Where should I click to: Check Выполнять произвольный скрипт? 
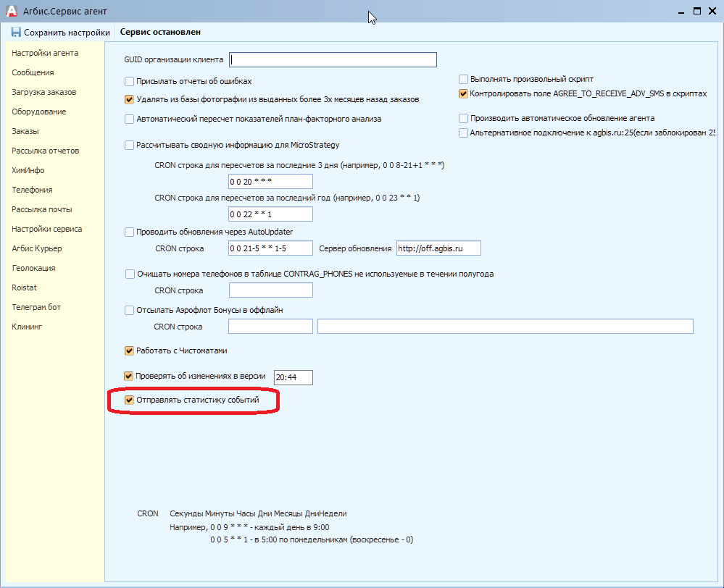[463, 80]
